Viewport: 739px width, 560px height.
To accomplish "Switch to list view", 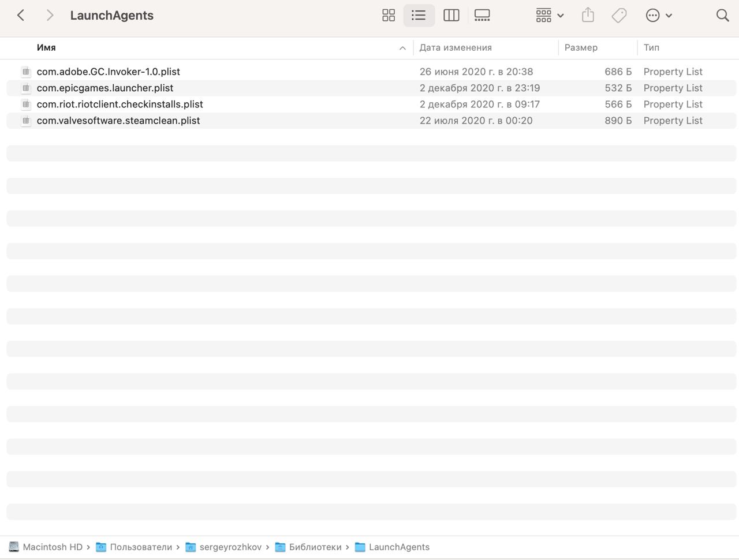I will (x=419, y=16).
